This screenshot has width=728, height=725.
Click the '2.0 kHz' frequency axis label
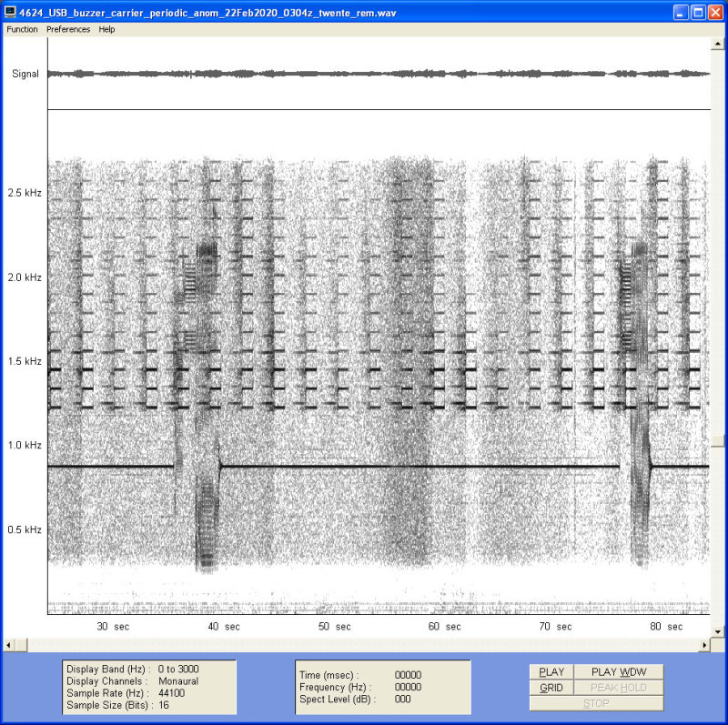(x=25, y=277)
